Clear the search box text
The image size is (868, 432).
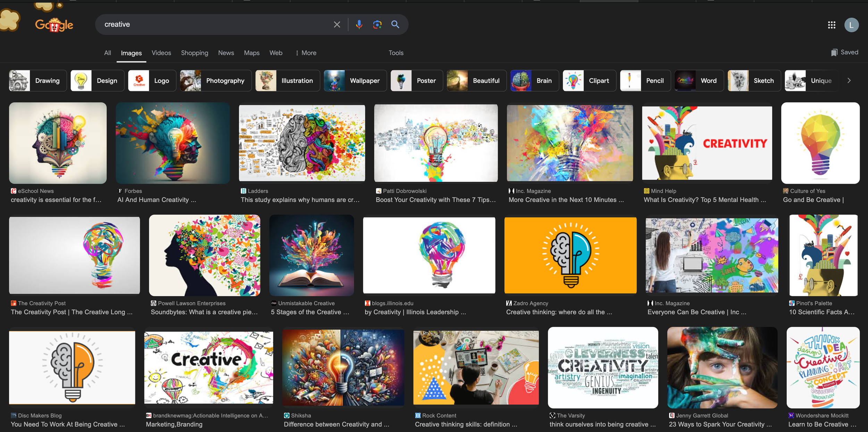click(x=337, y=24)
